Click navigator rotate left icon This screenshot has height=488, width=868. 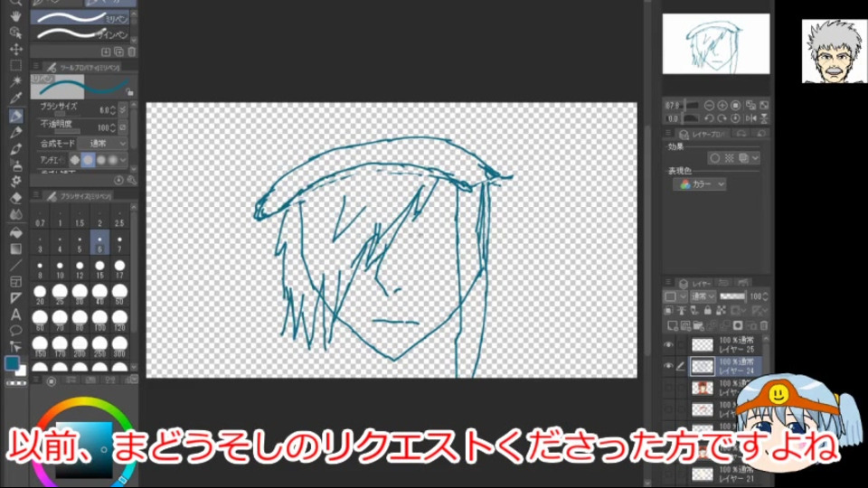point(709,118)
